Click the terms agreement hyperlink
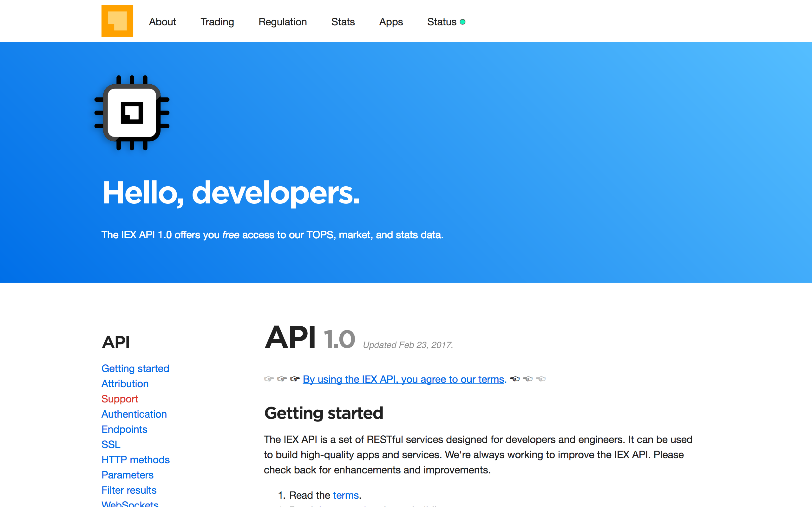This screenshot has width=812, height=507. pyautogui.click(x=403, y=379)
